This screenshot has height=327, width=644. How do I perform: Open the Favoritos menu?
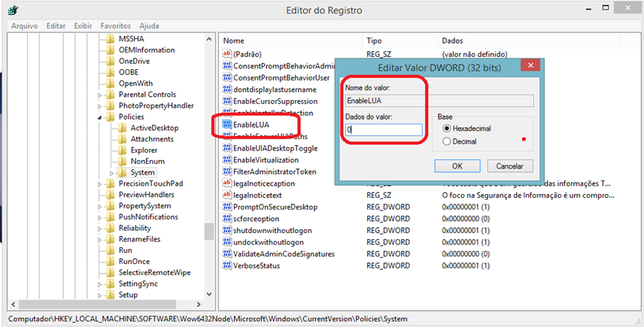coord(116,26)
